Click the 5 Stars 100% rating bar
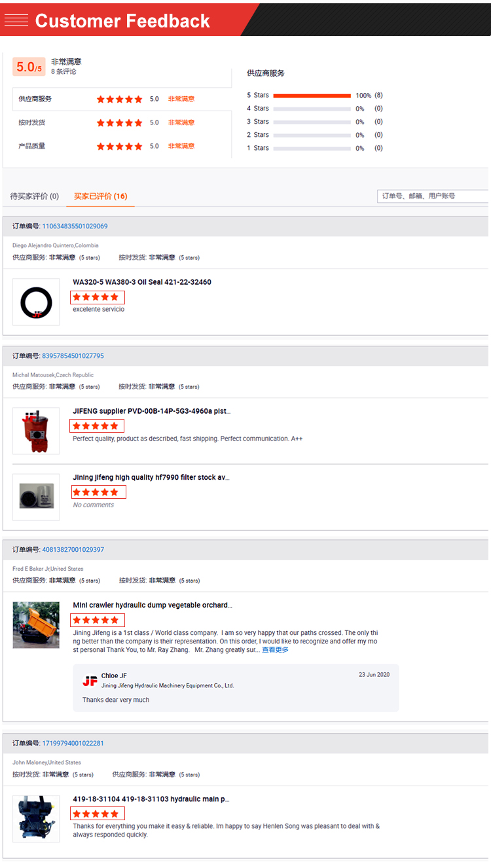Viewport: 491px width, 868px height. click(312, 96)
